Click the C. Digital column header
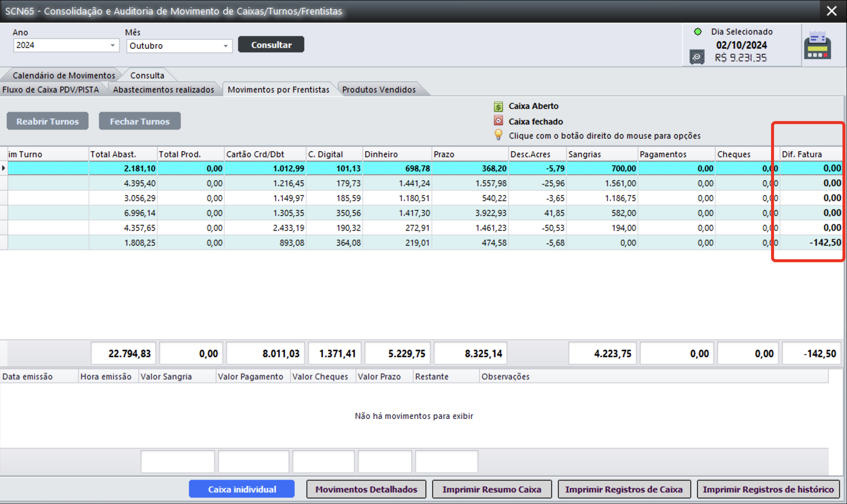Image resolution: width=847 pixels, height=504 pixels. [x=334, y=154]
